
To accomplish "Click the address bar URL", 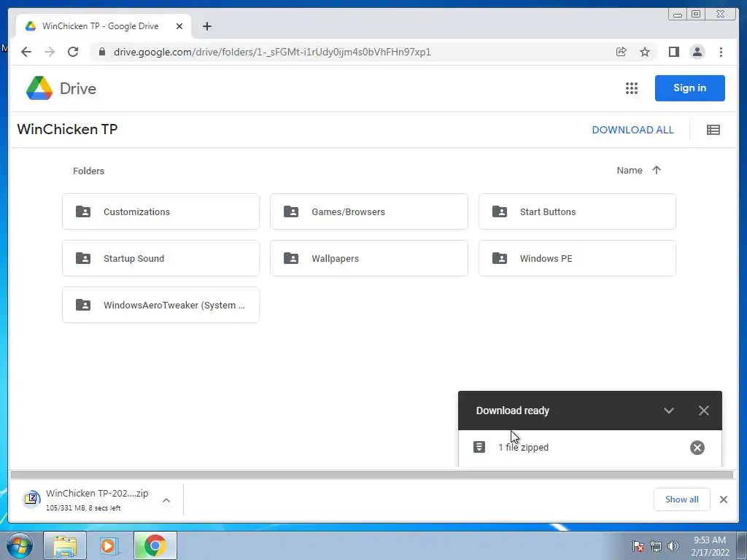I will coord(272,52).
